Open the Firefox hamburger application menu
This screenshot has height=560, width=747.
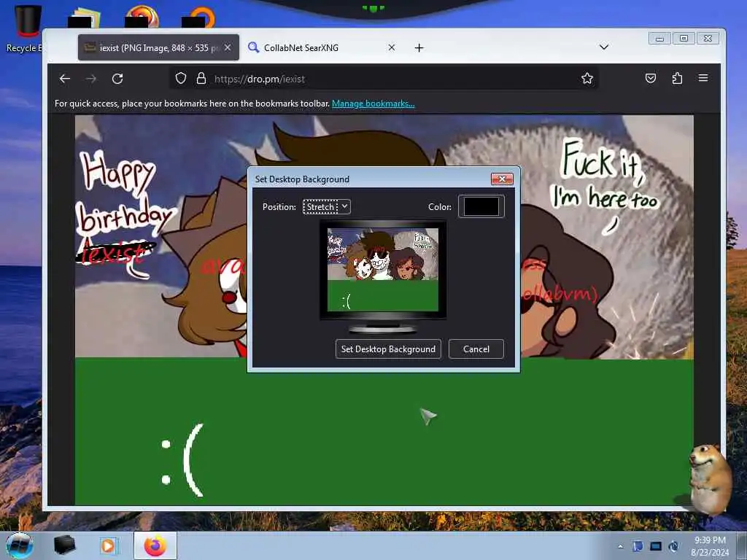point(703,77)
